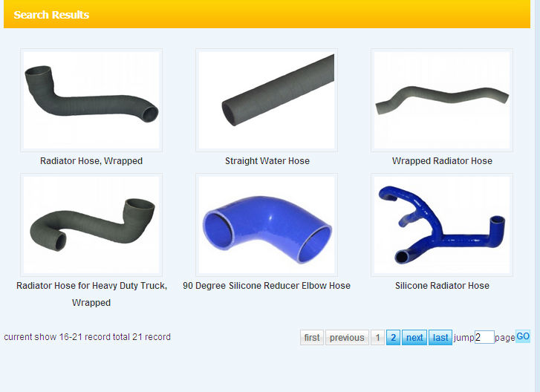Click the blue silicone reducer elbow image

pyautogui.click(x=267, y=225)
